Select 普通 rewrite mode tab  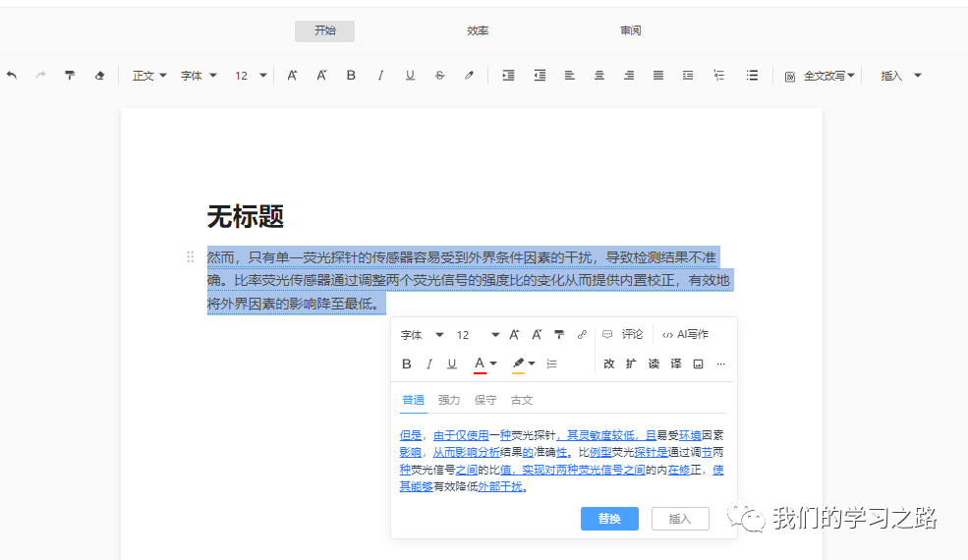(x=413, y=400)
